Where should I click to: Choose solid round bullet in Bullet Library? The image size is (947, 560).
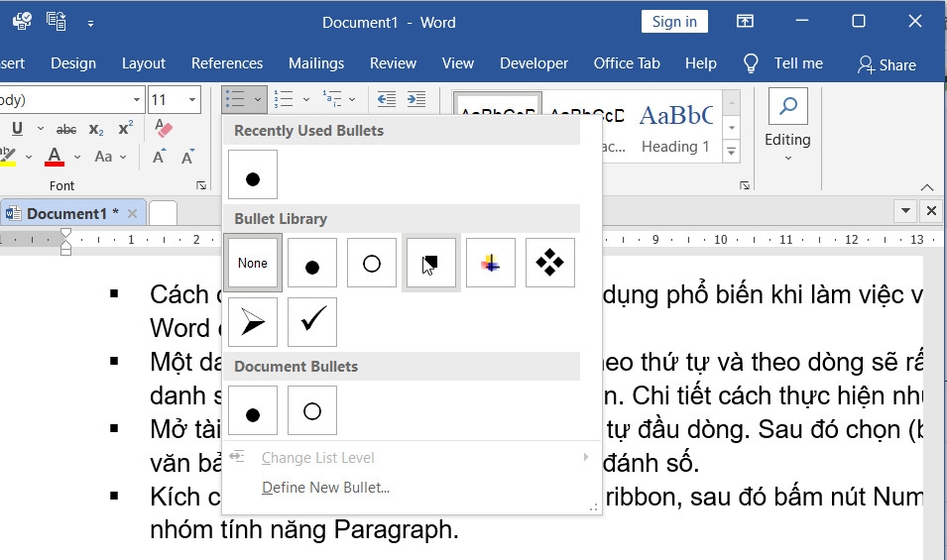[312, 263]
